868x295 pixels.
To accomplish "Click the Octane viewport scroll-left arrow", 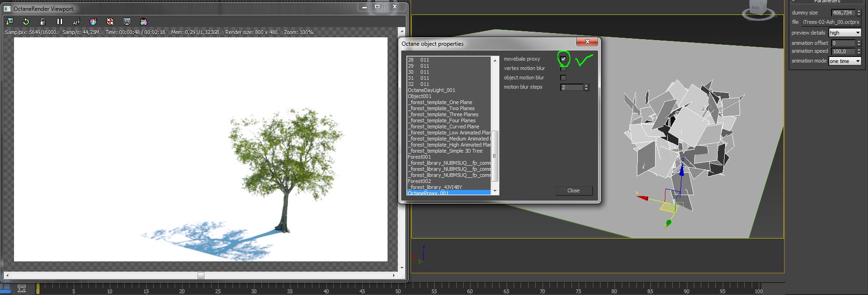I will pyautogui.click(x=7, y=275).
